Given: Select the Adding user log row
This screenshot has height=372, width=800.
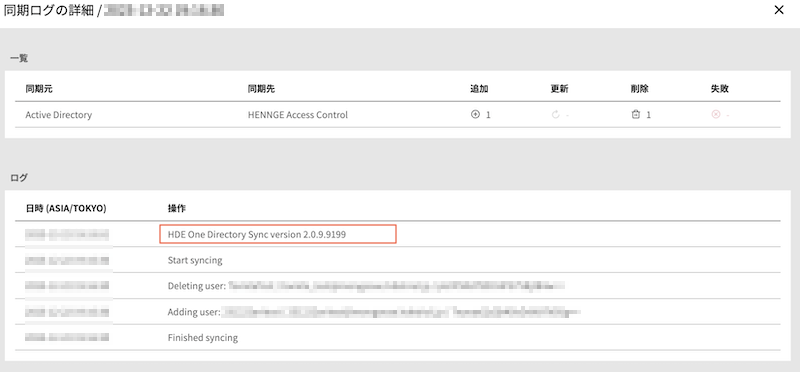Looking at the screenshot, I should (x=397, y=312).
